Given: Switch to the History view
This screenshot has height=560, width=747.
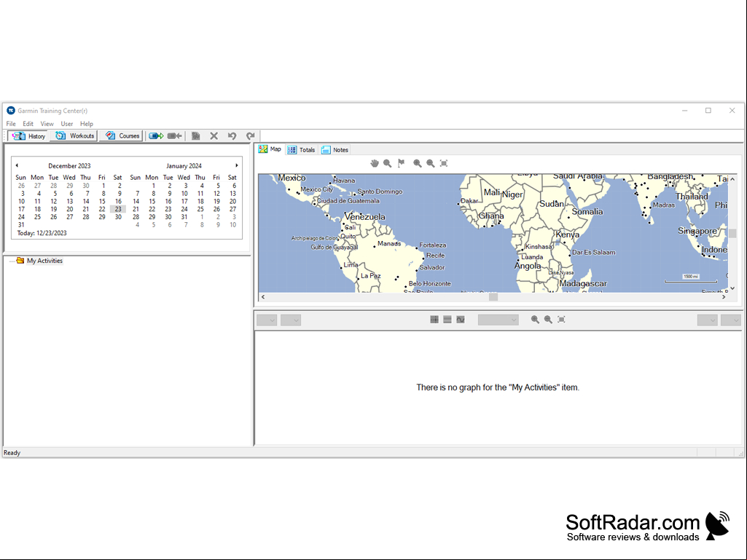Looking at the screenshot, I should (28, 135).
